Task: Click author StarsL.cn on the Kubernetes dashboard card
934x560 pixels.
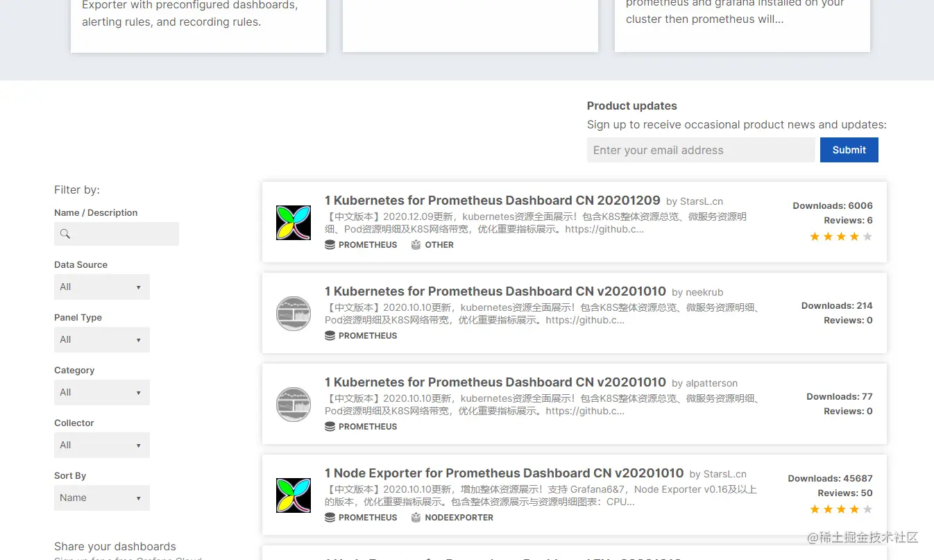Action: click(x=702, y=201)
